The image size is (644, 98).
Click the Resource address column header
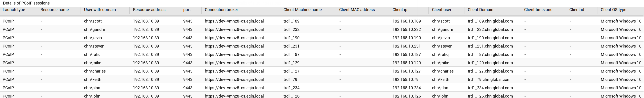point(149,10)
